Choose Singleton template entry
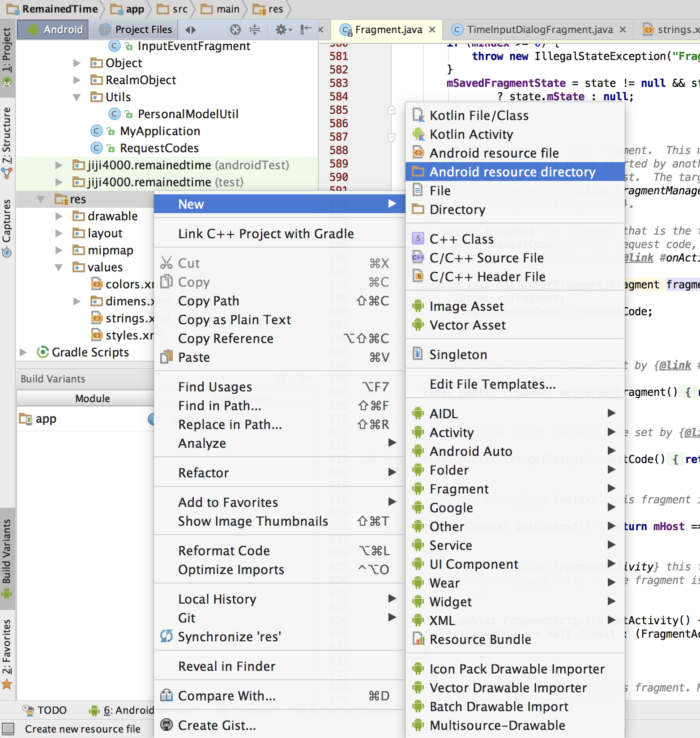 coord(515,355)
